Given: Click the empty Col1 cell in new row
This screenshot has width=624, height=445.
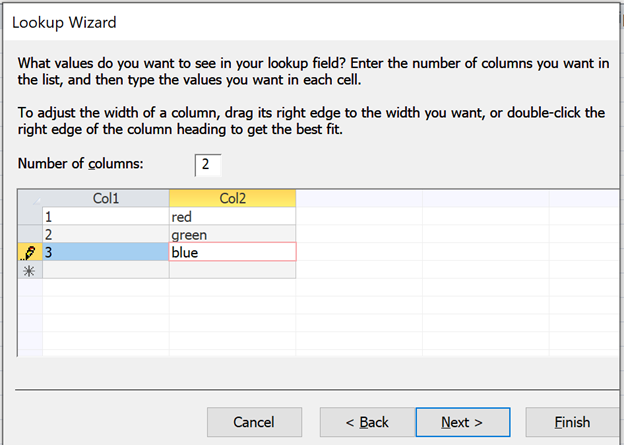Looking at the screenshot, I should (106, 271).
